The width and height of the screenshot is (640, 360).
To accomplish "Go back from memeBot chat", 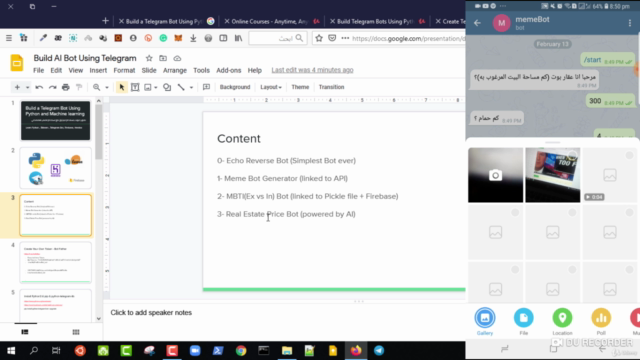I will (477, 23).
